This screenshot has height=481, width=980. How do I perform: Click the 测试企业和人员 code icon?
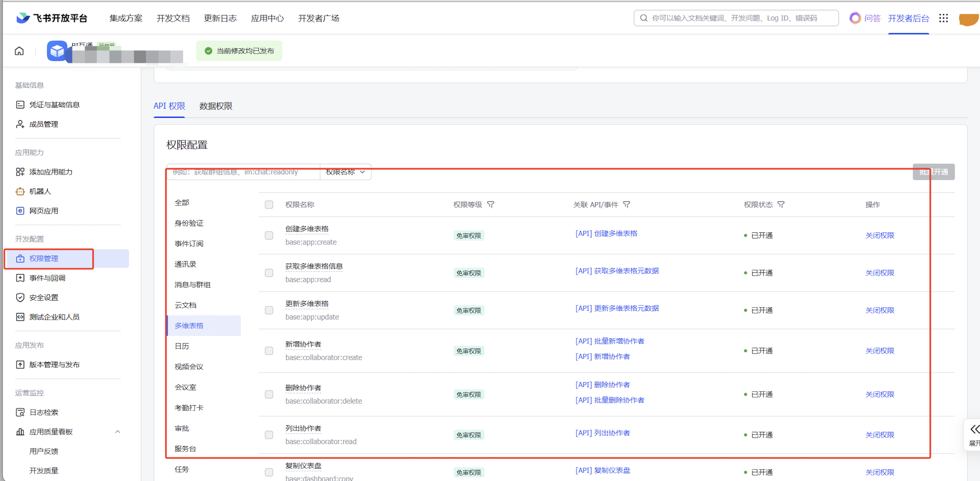coord(20,317)
